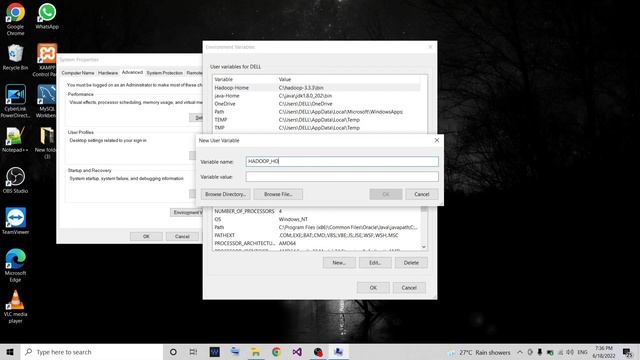
Task: Click the system variables list scrollbar down arrow
Action: [x=424, y=247]
